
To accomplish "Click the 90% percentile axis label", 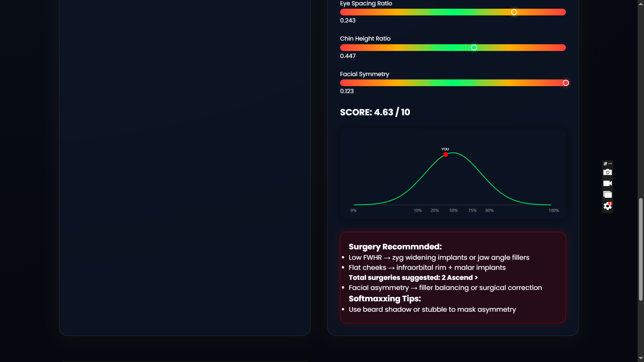I will pos(489,210).
